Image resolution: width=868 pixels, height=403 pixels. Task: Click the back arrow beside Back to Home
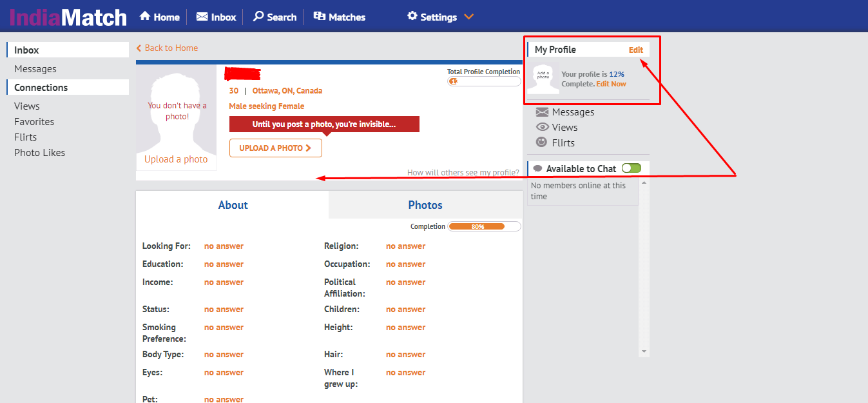click(139, 48)
